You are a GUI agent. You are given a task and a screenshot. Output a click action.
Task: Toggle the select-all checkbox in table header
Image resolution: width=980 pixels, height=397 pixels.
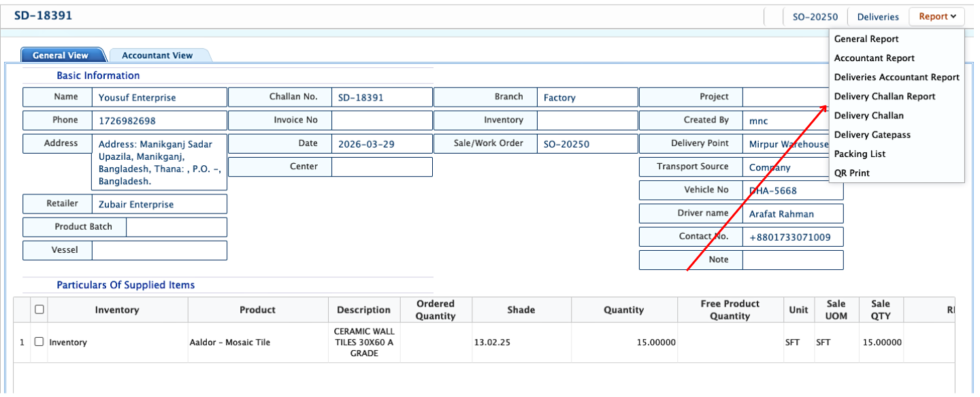coord(39,309)
